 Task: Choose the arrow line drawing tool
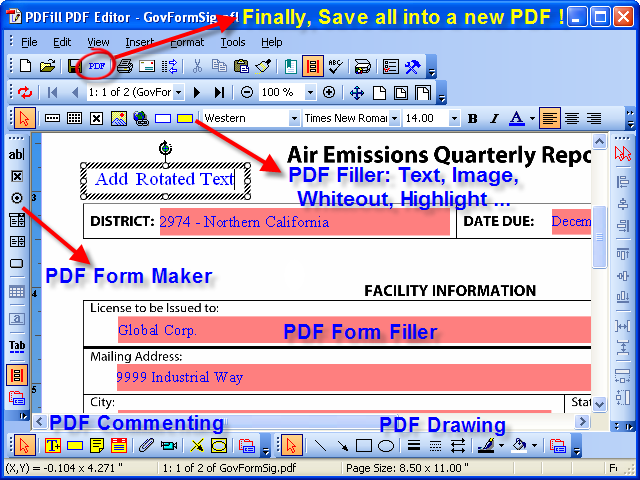(342, 446)
